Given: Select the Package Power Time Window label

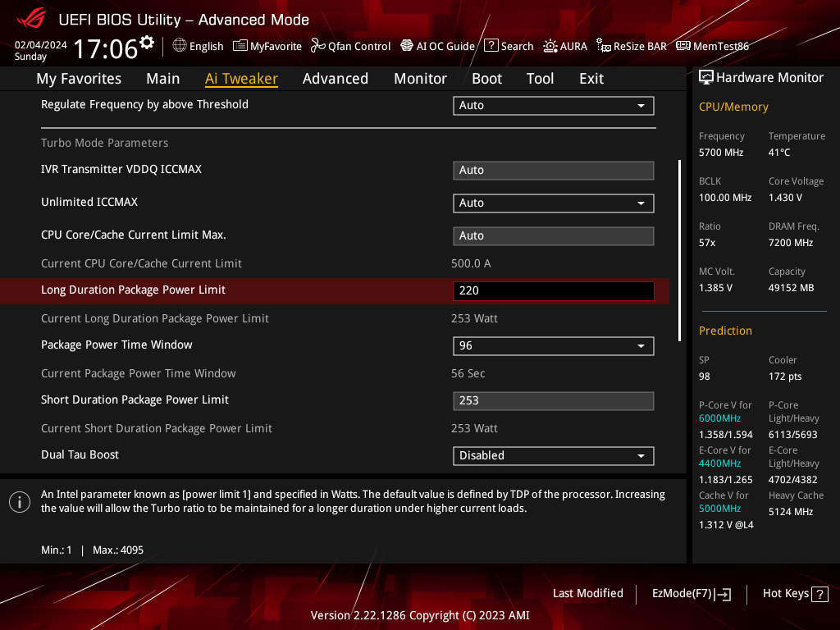Looking at the screenshot, I should coord(116,345).
